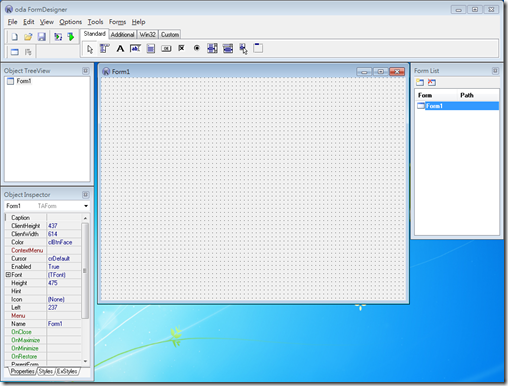
Task: Select the OnMaximize event row
Action: pos(43,340)
